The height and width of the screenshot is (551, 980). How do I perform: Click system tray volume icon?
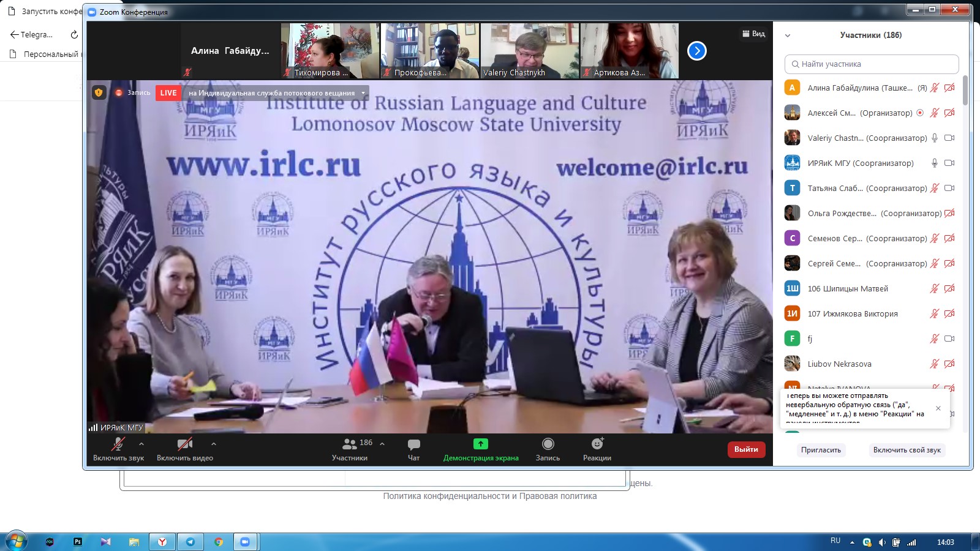click(882, 542)
